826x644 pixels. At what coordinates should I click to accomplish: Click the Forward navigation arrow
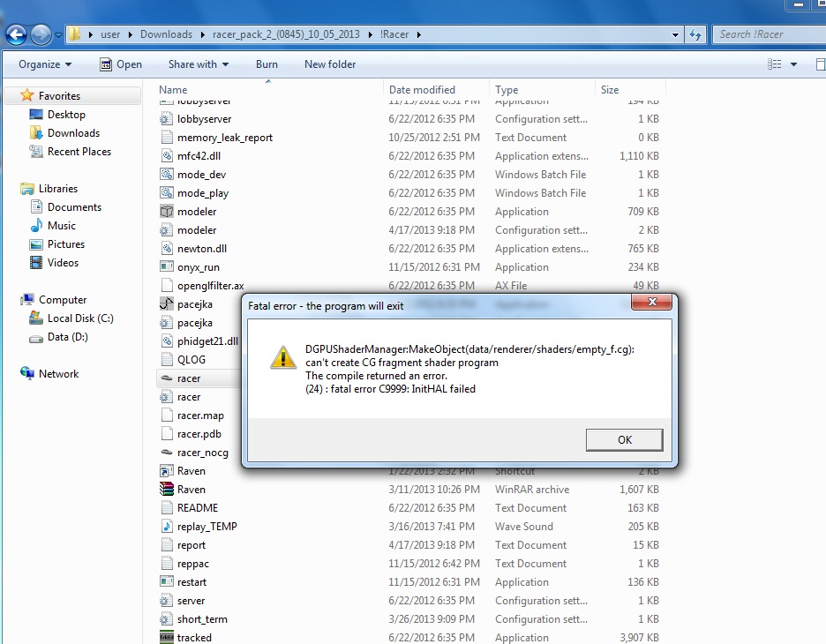[41, 34]
